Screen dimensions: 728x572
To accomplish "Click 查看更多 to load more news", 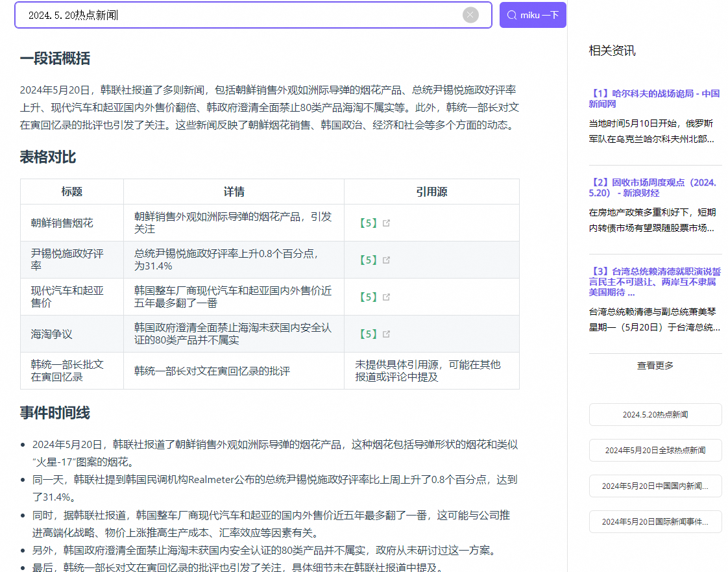I will (655, 366).
